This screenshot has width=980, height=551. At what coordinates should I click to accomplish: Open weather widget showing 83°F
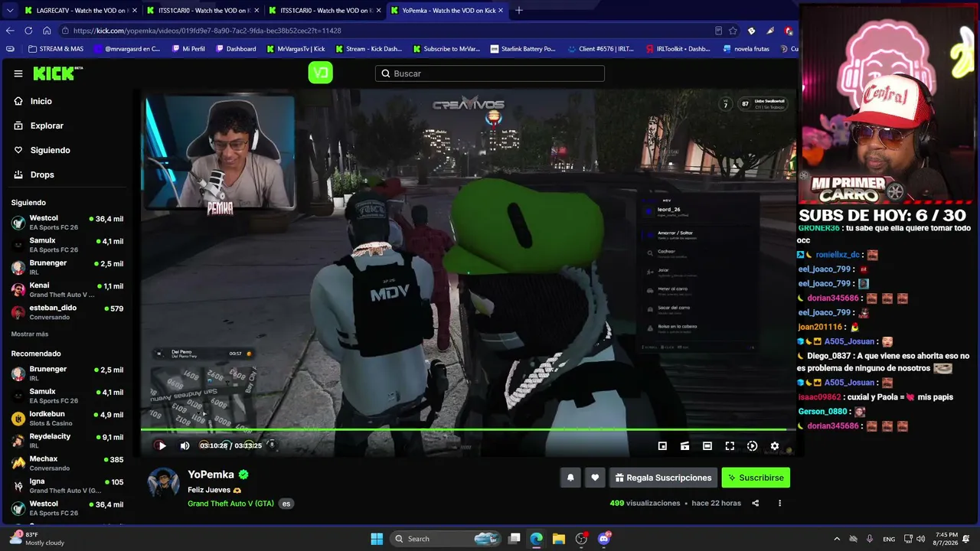[x=37, y=539]
